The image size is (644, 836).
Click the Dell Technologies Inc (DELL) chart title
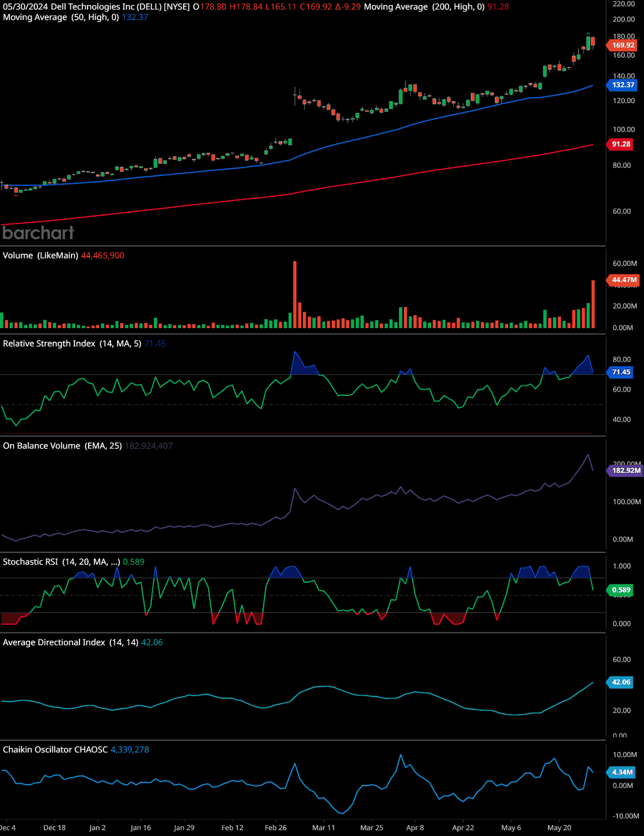(120, 7)
